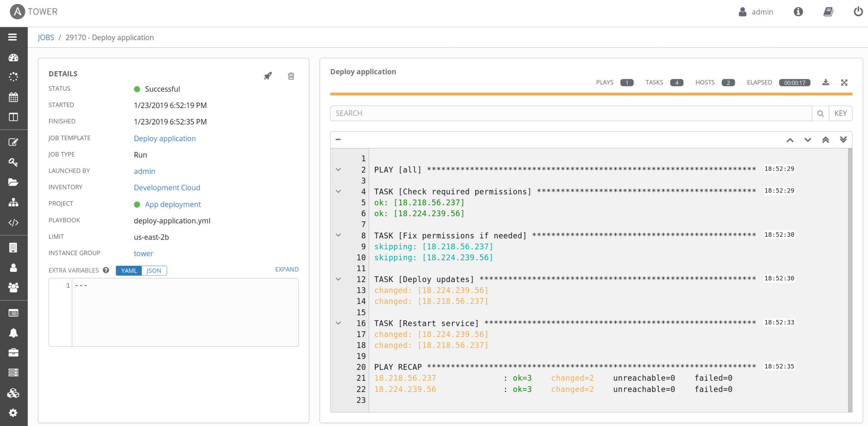Relaunch job with the rocket icon
The height and width of the screenshot is (426, 868).
pyautogui.click(x=268, y=76)
